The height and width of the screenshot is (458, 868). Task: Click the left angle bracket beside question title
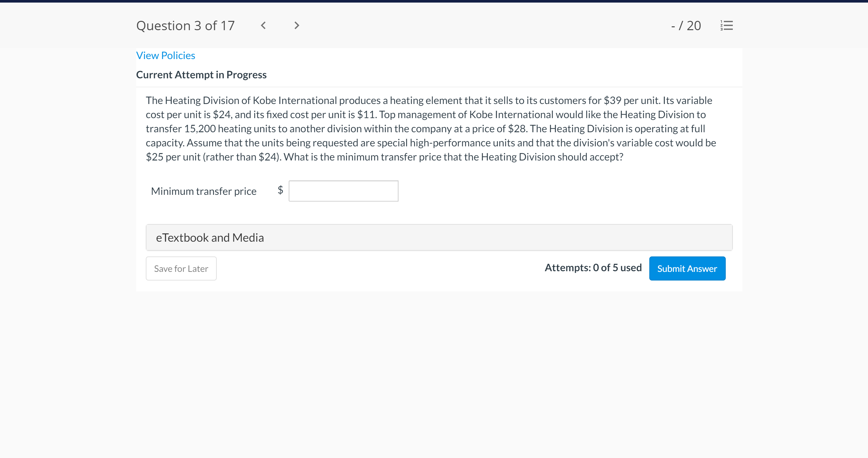click(264, 25)
